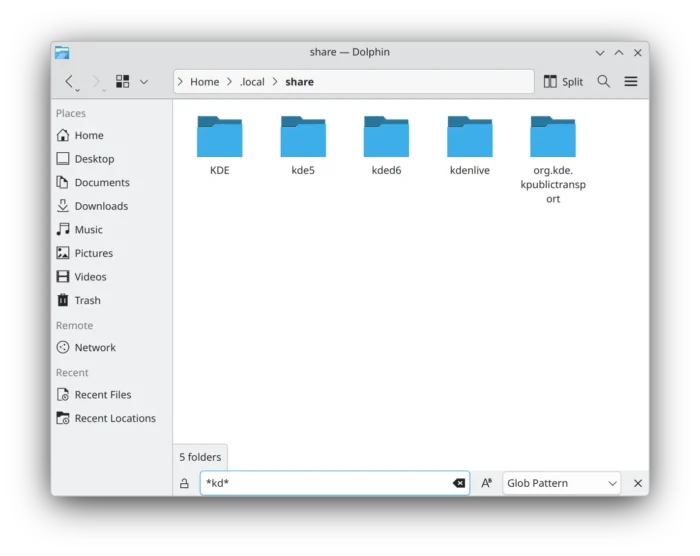Image resolution: width=700 pixels, height=556 pixels.
Task: Toggle Split view
Action: [x=563, y=81]
